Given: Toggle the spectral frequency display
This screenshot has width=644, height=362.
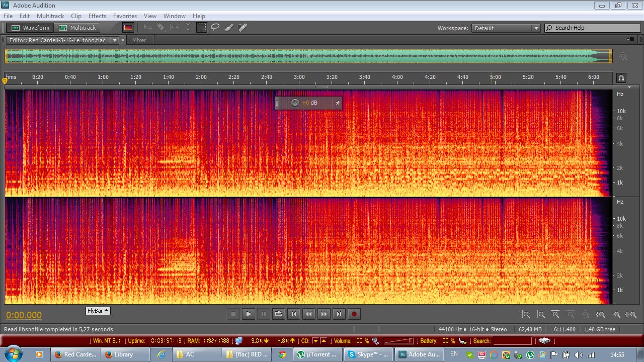Looking at the screenshot, I should (x=128, y=28).
